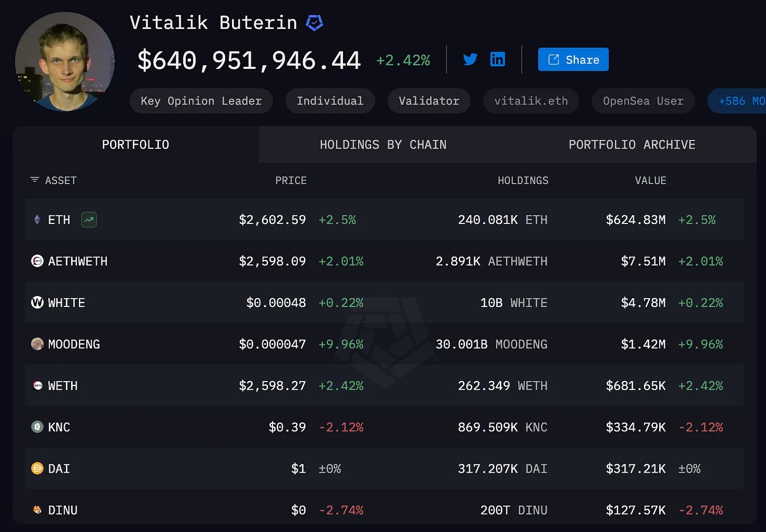Viewport: 766px width, 532px height.
Task: Click the Twitter bird icon
Action: coord(470,59)
